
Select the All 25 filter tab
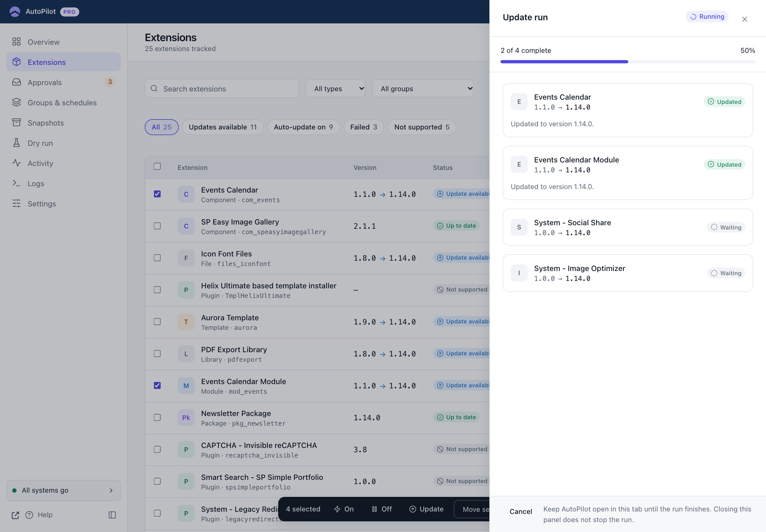click(162, 127)
